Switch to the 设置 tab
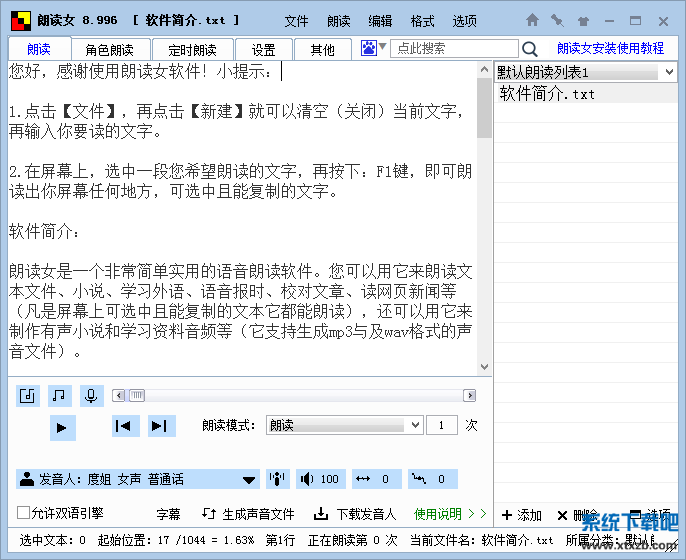The height and width of the screenshot is (560, 686). (x=263, y=49)
